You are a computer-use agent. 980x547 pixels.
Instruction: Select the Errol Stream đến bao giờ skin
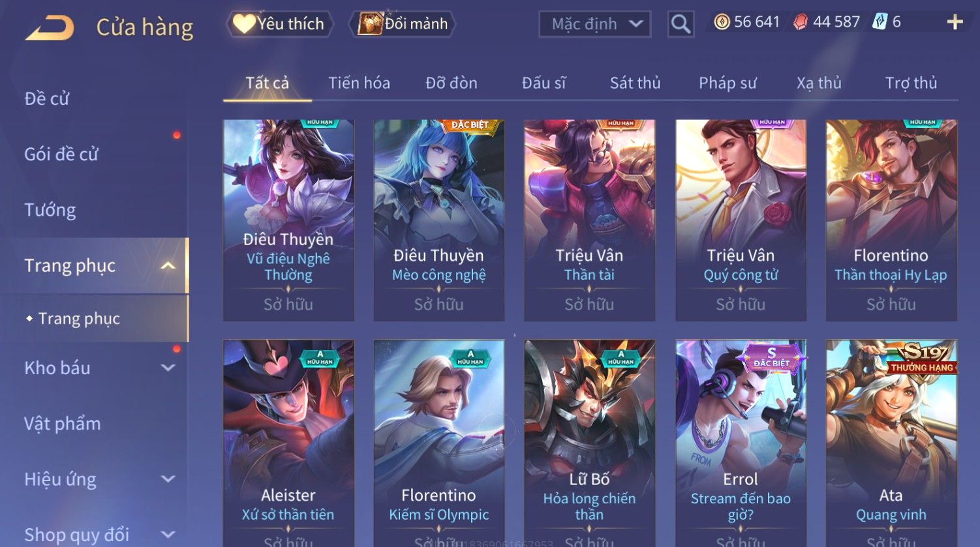[x=741, y=443]
